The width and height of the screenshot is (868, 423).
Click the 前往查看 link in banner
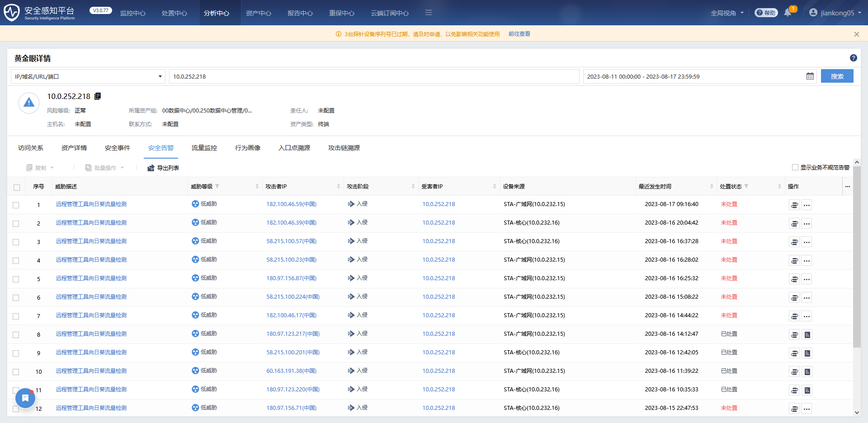[x=519, y=34]
